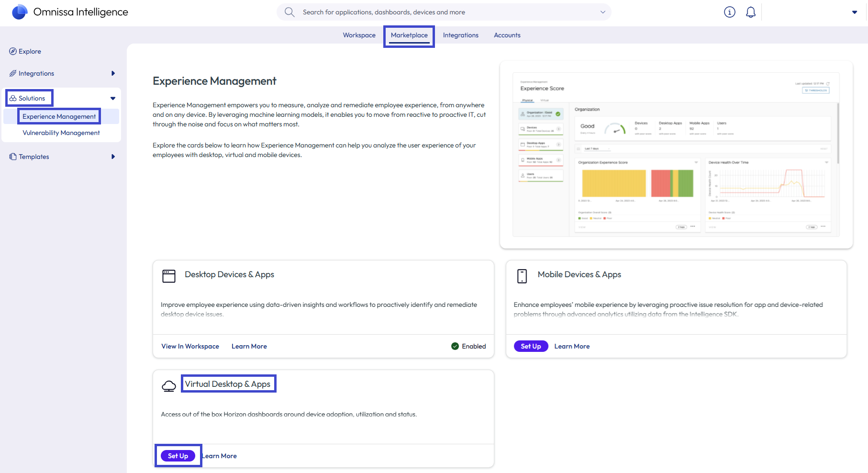Collapse the Solutions sidebar arrow
The height and width of the screenshot is (473, 868).
point(113,98)
